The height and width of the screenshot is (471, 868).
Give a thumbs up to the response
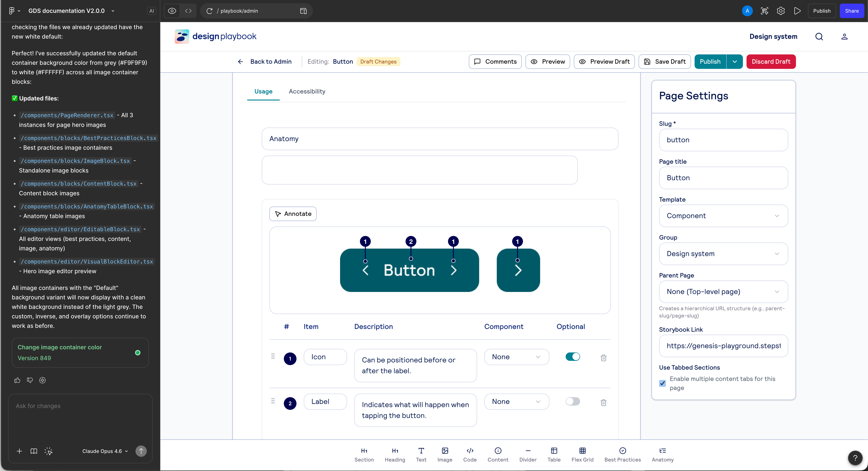17,380
